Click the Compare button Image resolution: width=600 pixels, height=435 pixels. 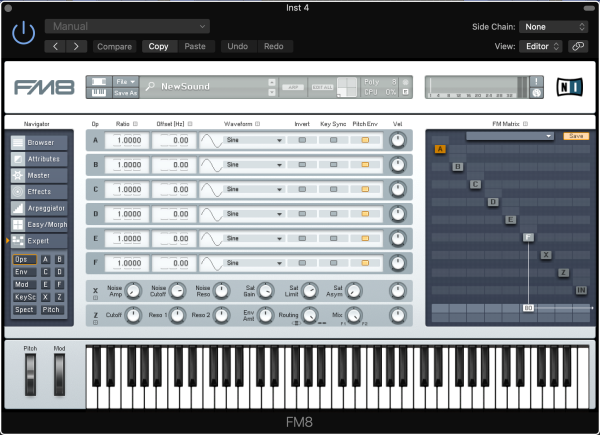tap(115, 46)
